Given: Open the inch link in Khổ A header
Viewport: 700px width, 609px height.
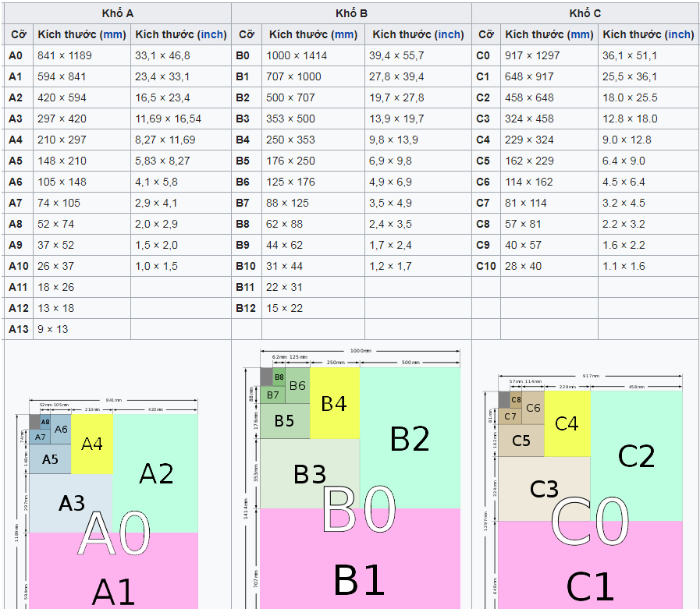Looking at the screenshot, I should coord(212,35).
